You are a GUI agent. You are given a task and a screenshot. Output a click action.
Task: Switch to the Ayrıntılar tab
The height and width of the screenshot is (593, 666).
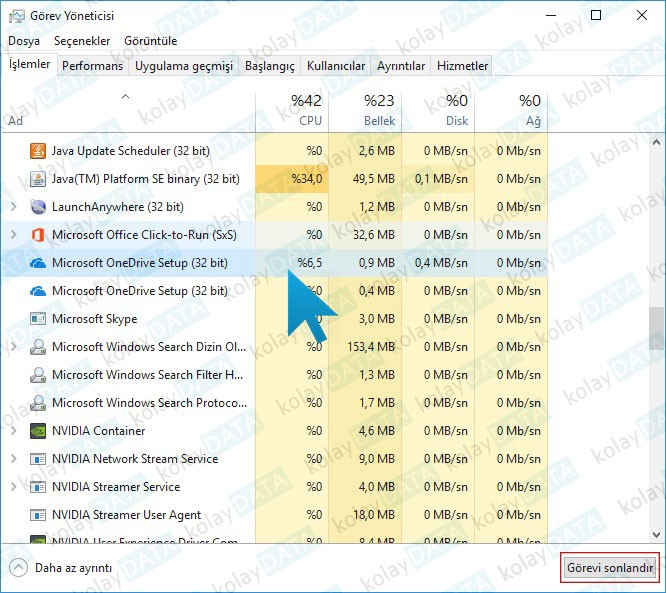coord(401,66)
